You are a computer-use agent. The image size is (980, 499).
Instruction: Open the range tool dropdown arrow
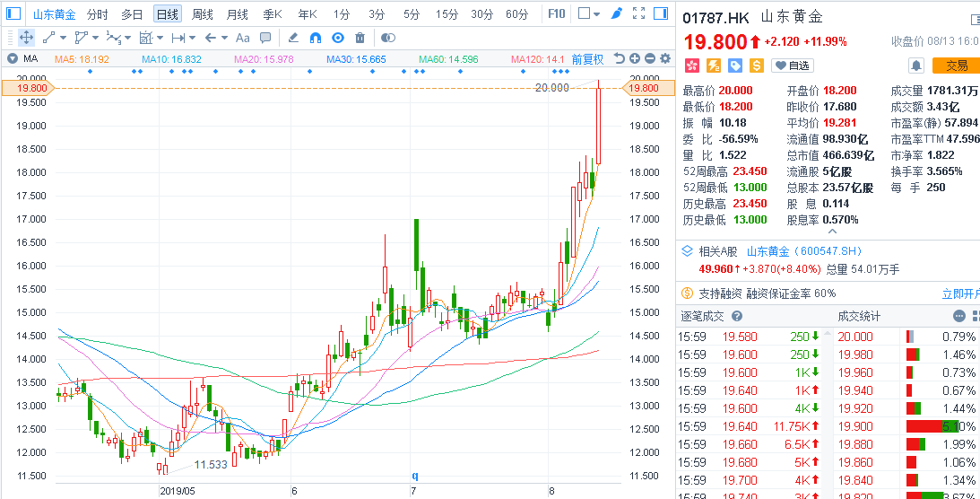pyautogui.click(x=192, y=39)
